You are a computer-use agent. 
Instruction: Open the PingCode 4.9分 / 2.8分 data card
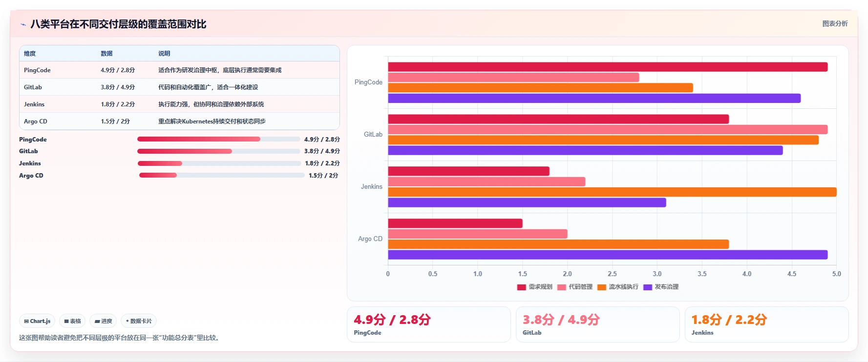[428, 324]
